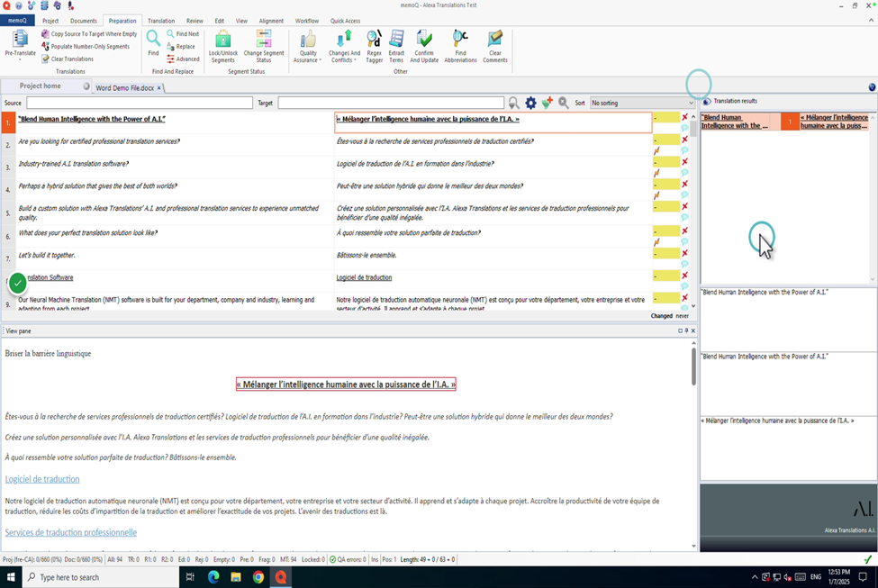Image resolution: width=878 pixels, height=588 pixels.
Task: Click the lightning icon on segment 2 row
Action: tap(656, 150)
